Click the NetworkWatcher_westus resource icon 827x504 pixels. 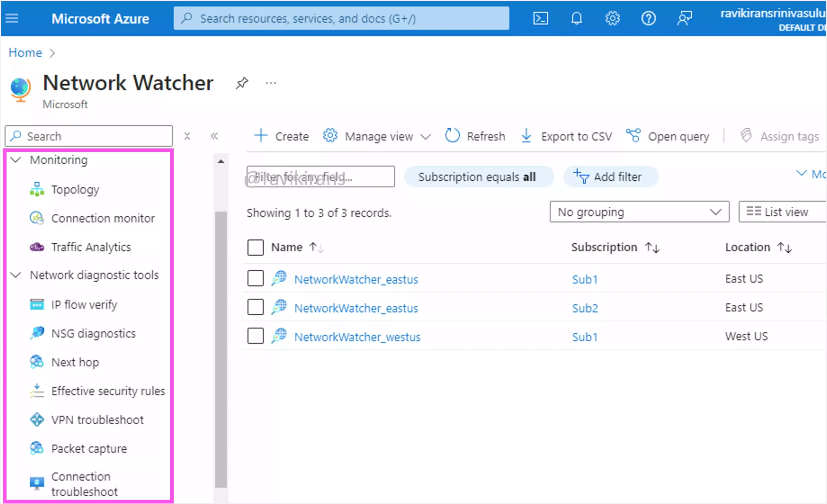(279, 336)
